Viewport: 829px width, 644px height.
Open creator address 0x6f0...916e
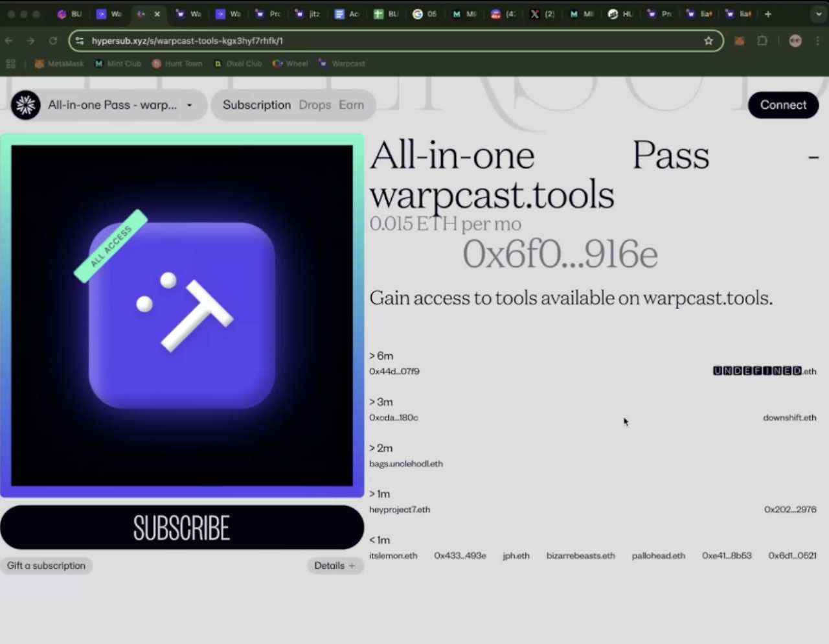[x=560, y=253]
